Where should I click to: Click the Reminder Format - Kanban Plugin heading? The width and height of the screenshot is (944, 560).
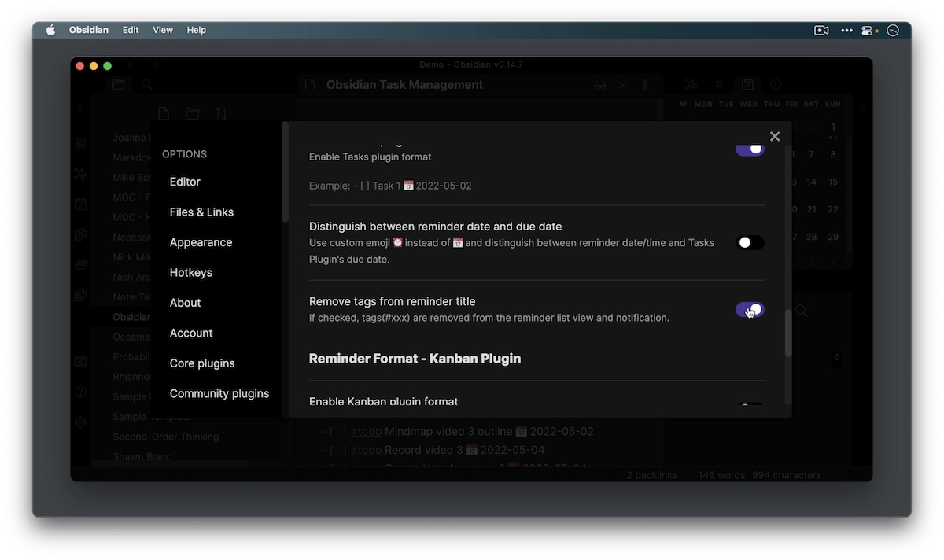415,359
